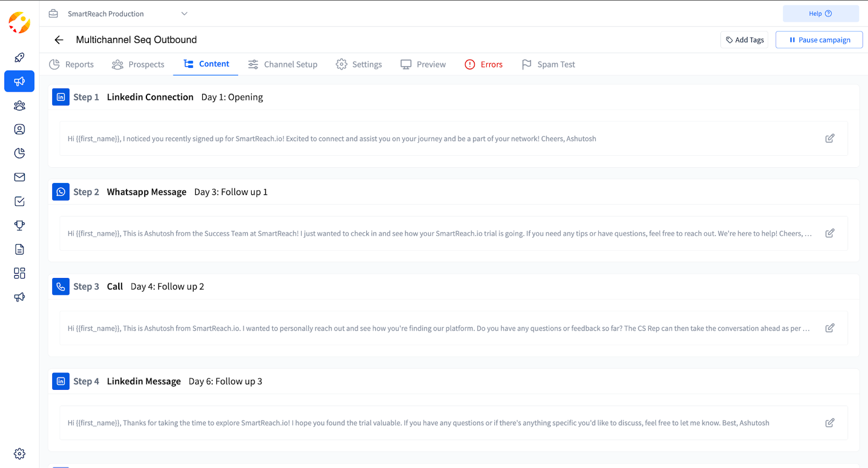Click the Linkedin icon for Step 4
This screenshot has height=468, width=868.
coord(61,381)
